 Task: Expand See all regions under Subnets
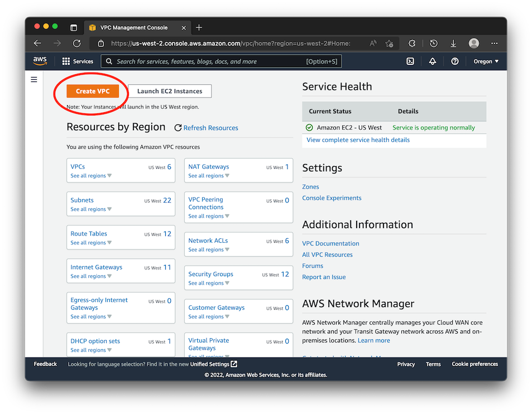91,209
